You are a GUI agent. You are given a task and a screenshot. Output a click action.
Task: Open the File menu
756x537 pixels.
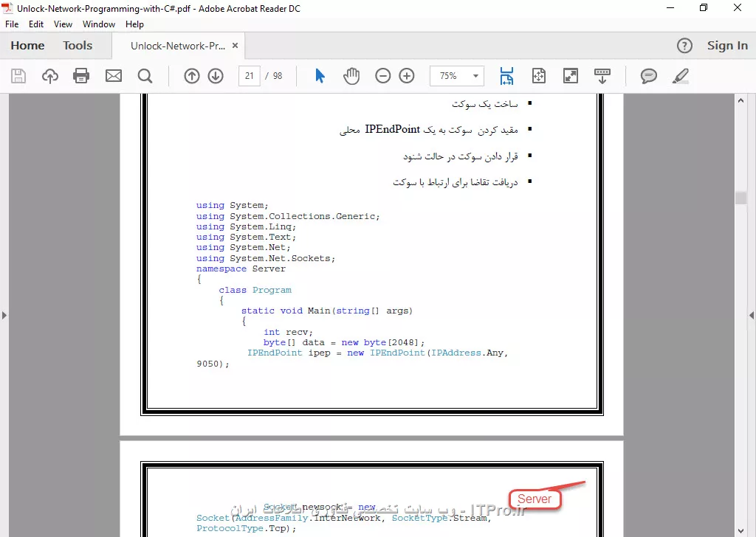(x=12, y=24)
